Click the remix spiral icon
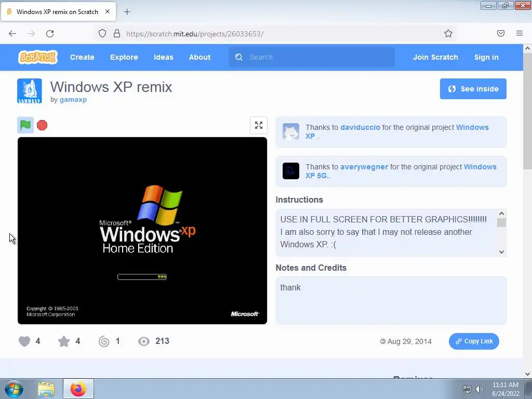The width and height of the screenshot is (532, 399). (x=104, y=341)
